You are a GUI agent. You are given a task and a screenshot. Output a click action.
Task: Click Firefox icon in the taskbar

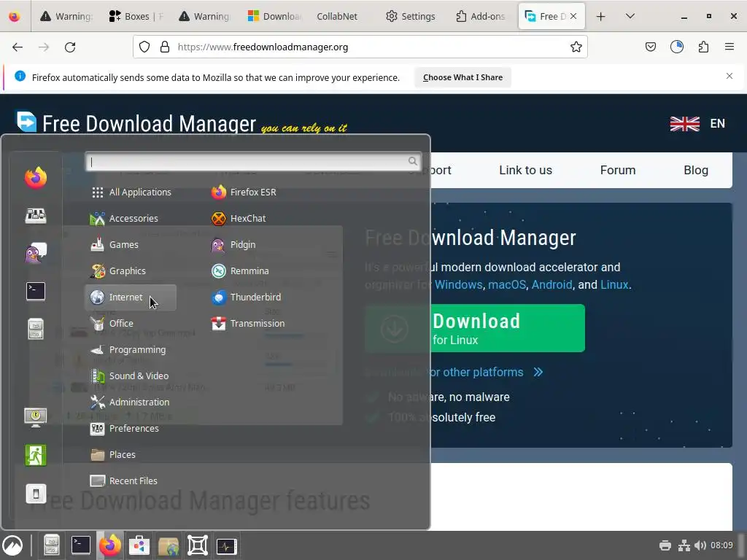pyautogui.click(x=110, y=545)
